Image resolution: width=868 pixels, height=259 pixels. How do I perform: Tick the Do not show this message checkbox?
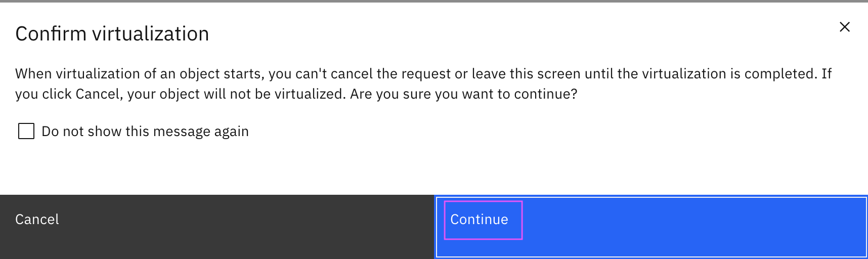click(x=26, y=132)
